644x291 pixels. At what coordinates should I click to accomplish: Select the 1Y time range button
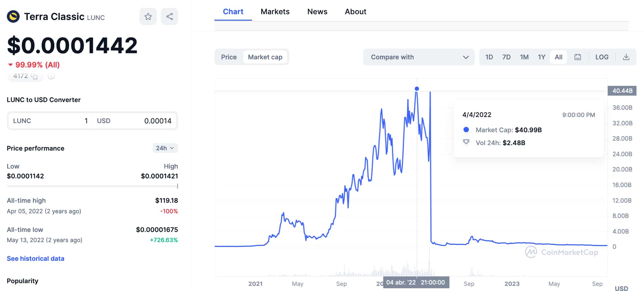point(541,57)
